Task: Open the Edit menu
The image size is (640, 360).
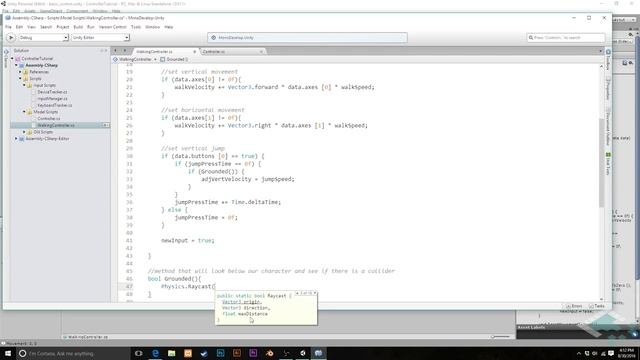Action: (19, 27)
